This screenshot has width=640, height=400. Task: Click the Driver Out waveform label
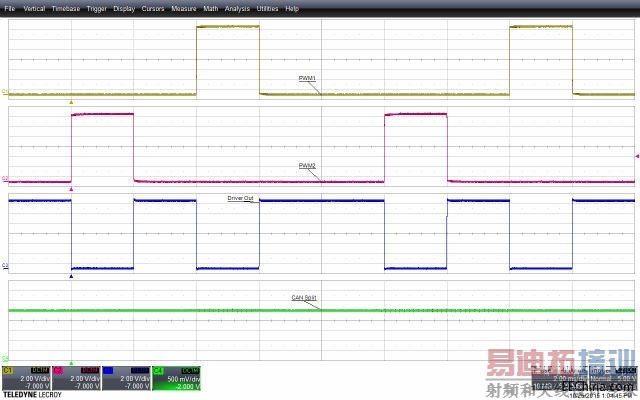click(x=240, y=198)
